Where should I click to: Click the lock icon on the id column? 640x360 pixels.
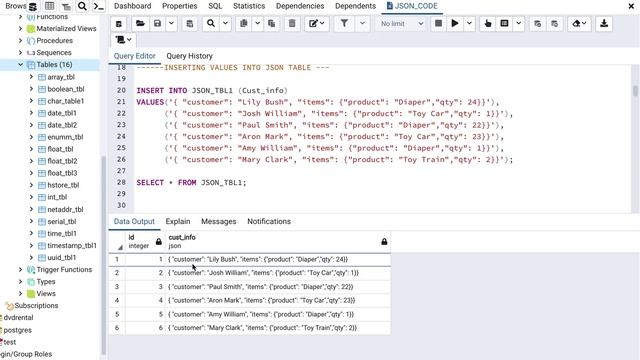pos(159,242)
